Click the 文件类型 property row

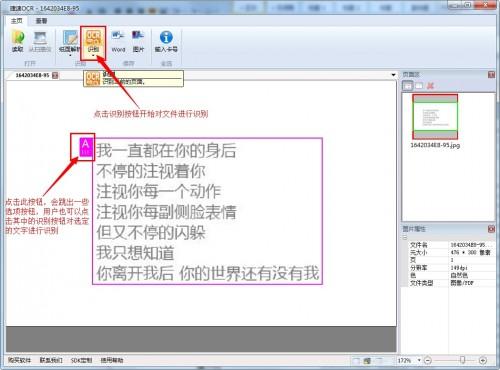coord(451,283)
